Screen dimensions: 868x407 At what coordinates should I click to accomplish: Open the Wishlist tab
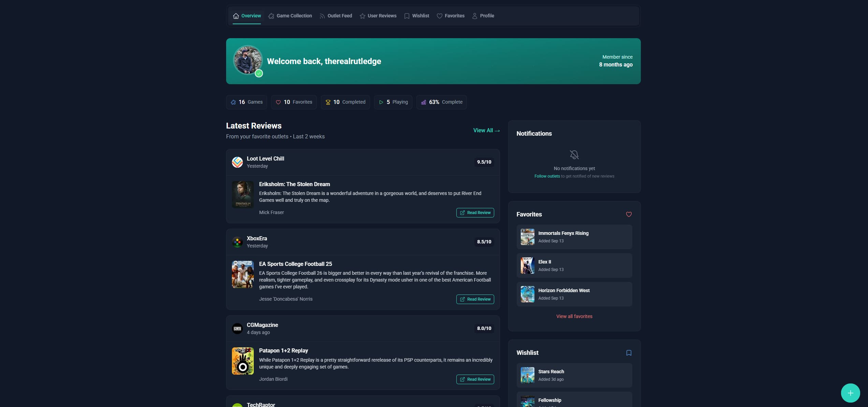coord(416,16)
